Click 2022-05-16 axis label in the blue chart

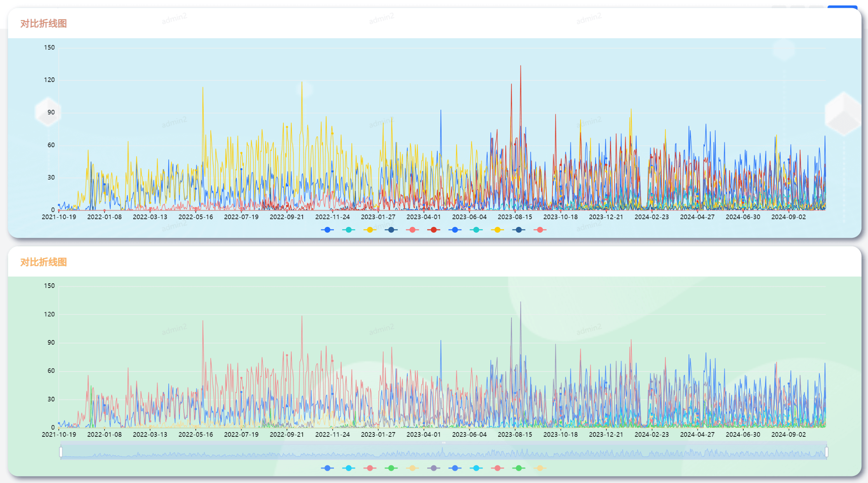[196, 217]
